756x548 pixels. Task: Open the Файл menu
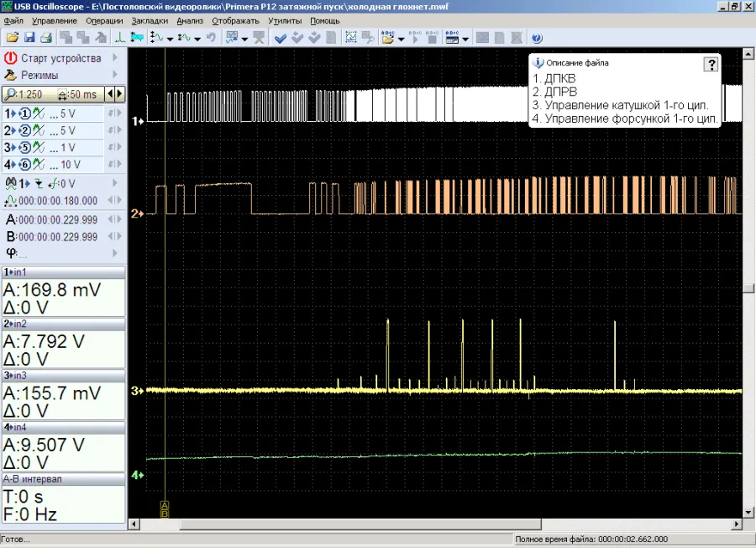pyautogui.click(x=13, y=21)
